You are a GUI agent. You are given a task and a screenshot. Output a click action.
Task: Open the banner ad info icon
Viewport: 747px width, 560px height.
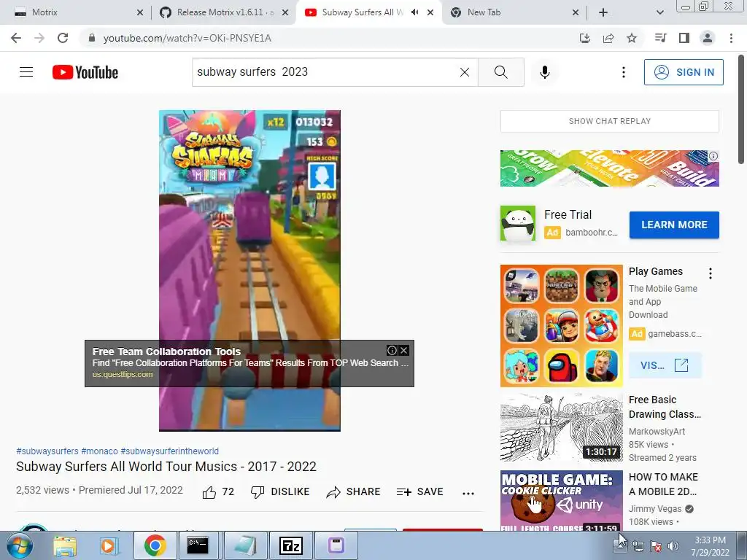coord(713,156)
